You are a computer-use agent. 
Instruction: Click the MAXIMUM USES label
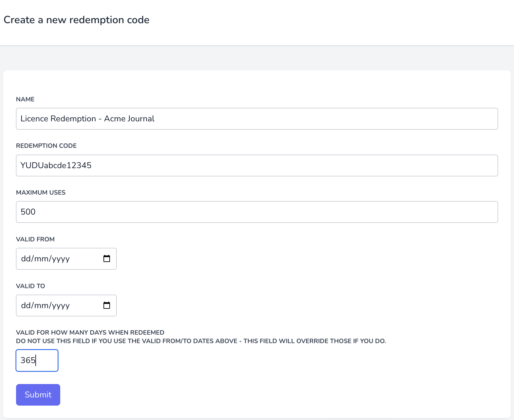click(x=41, y=193)
